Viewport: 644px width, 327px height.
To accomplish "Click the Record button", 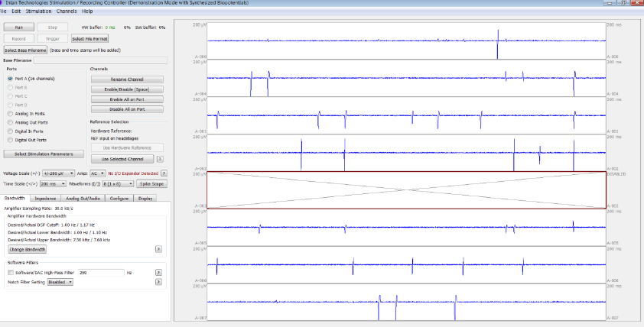I will [19, 38].
